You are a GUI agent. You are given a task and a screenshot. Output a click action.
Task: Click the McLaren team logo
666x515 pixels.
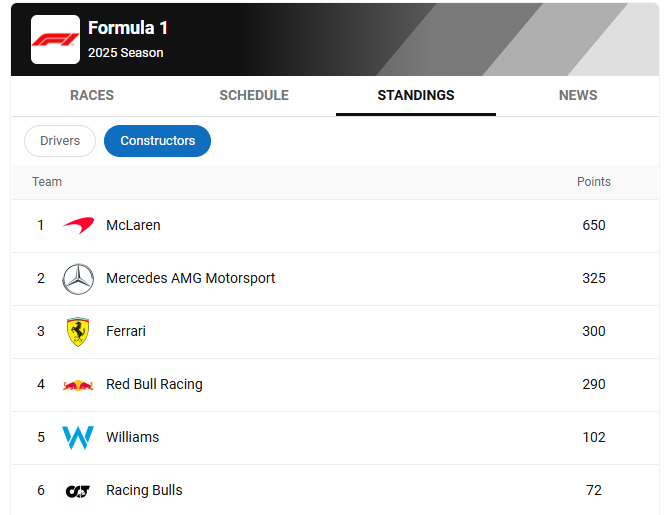pyautogui.click(x=78, y=226)
